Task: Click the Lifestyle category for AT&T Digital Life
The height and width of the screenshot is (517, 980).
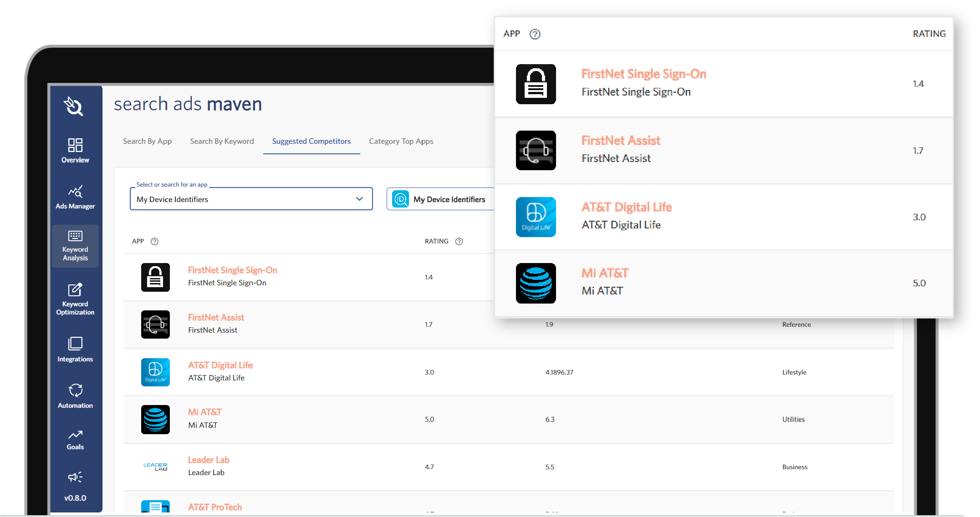Action: [x=794, y=372]
